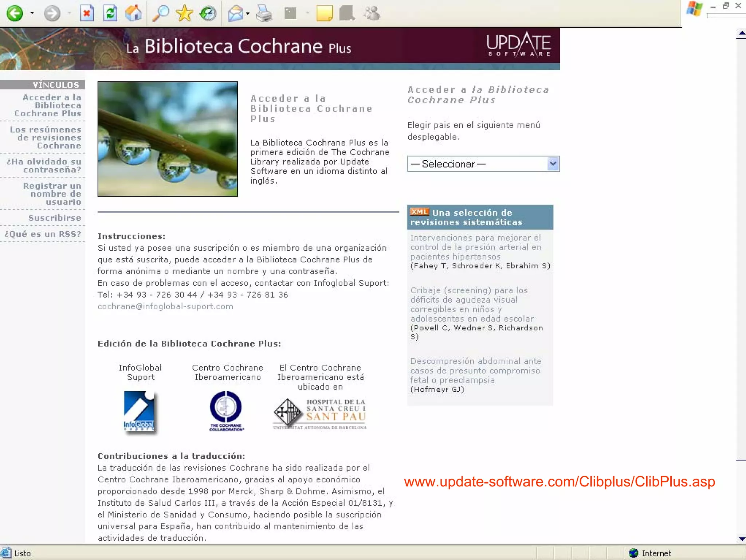The image size is (746, 560).
Task: Click the Centro Cochrane Iberoamericano caption
Action: click(228, 372)
